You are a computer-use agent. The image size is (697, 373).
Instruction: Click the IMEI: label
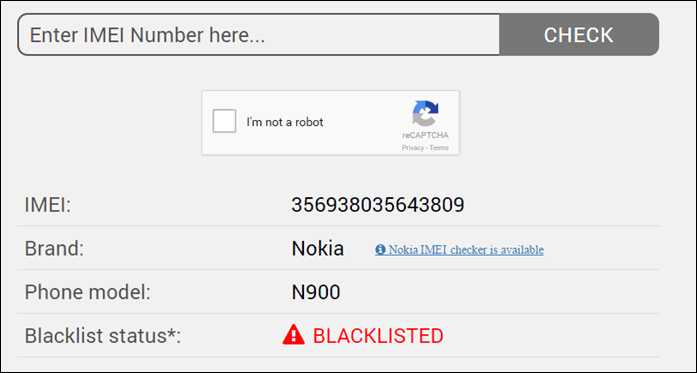coord(48,205)
